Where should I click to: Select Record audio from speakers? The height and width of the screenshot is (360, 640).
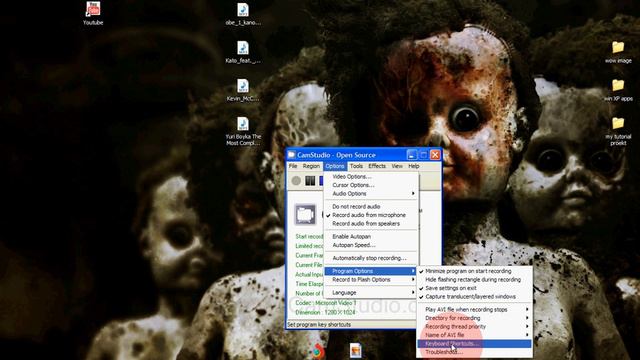371,224
